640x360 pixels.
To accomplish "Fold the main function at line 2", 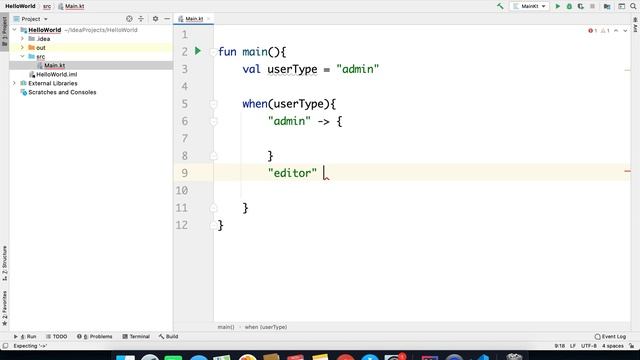I will point(213,52).
